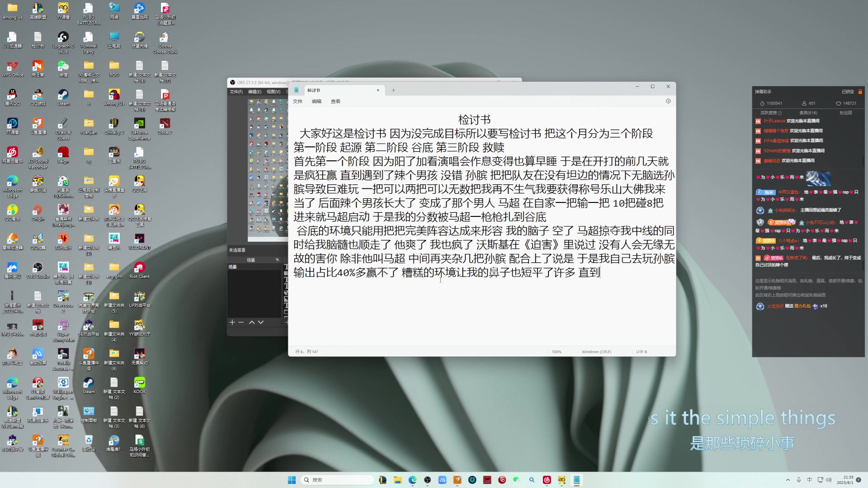Viewport: 868px width, 488px height.
Task: Open the VALORANT desktop shortcut
Action: (x=139, y=241)
